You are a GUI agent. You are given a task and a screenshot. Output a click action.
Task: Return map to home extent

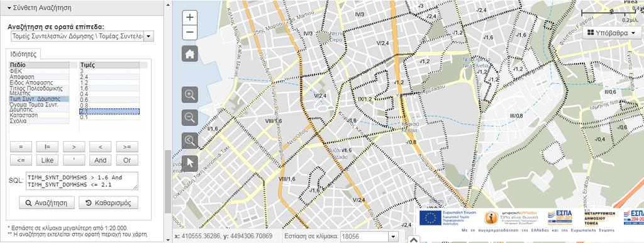[190, 54]
